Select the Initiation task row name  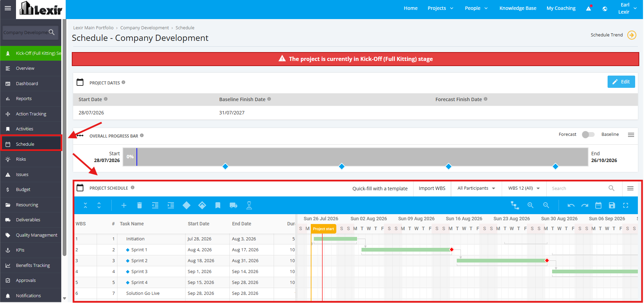tap(135, 239)
